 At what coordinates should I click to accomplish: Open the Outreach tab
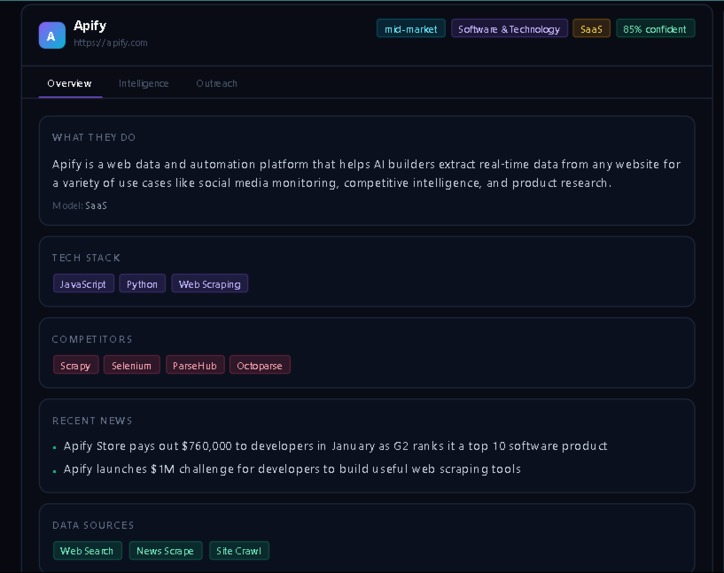(x=217, y=84)
